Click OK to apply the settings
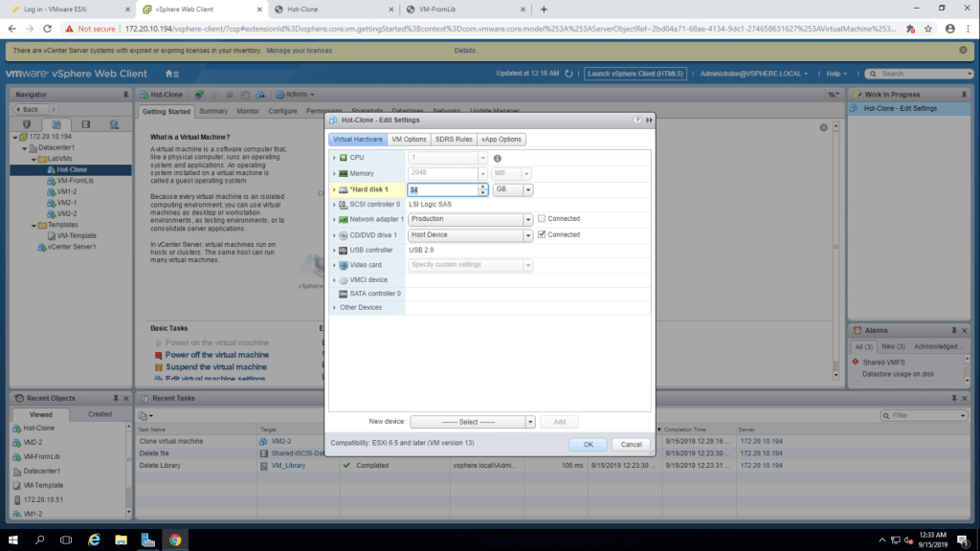Screen dimensions: 980x551 [x=588, y=445]
